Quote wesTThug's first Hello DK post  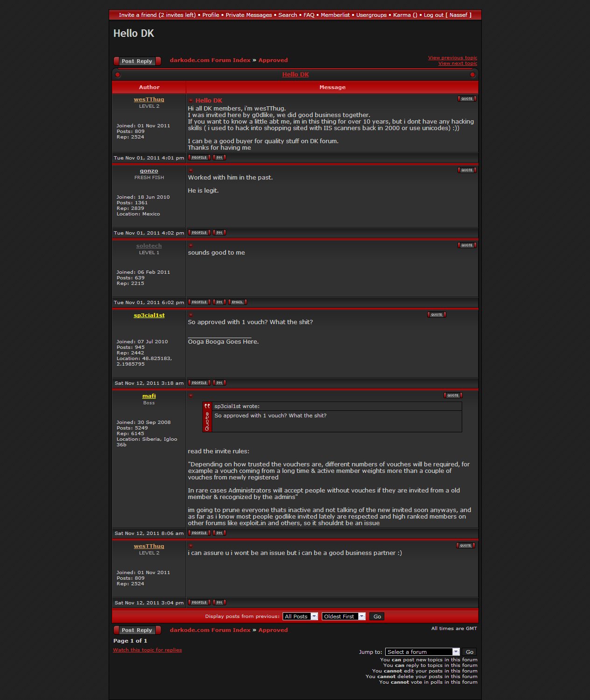point(466,99)
